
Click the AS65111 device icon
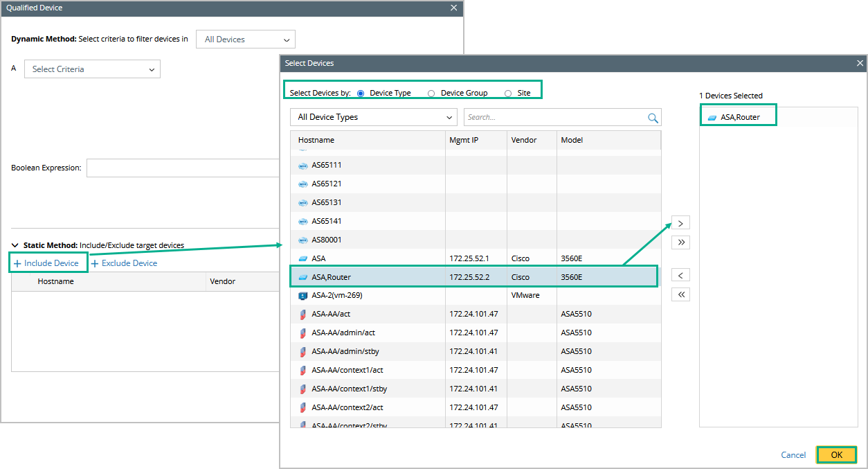302,166
